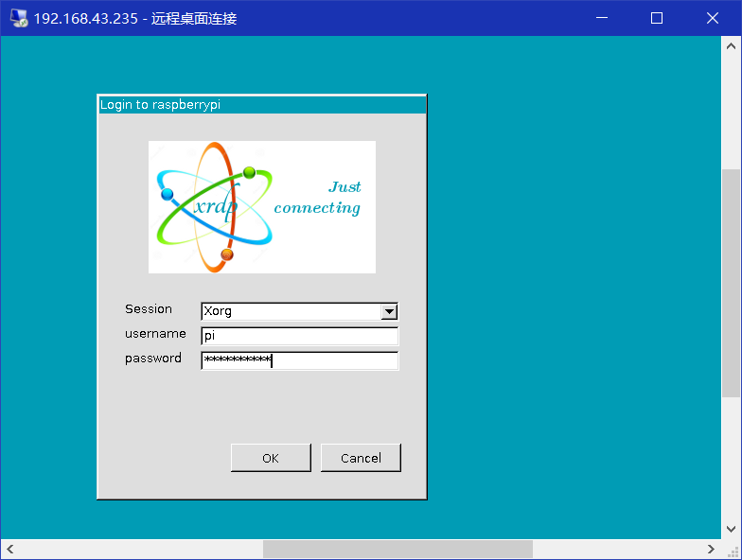The height and width of the screenshot is (560, 742).
Task: Select the Xorg session combo box
Action: 299,311
